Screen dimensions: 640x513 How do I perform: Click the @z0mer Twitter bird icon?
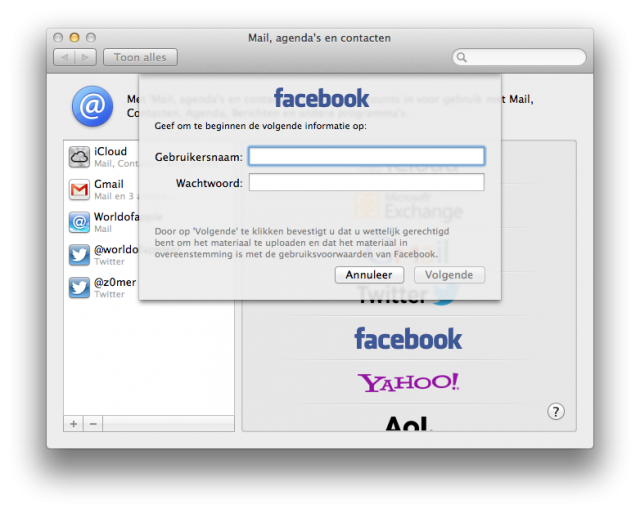[x=79, y=288]
